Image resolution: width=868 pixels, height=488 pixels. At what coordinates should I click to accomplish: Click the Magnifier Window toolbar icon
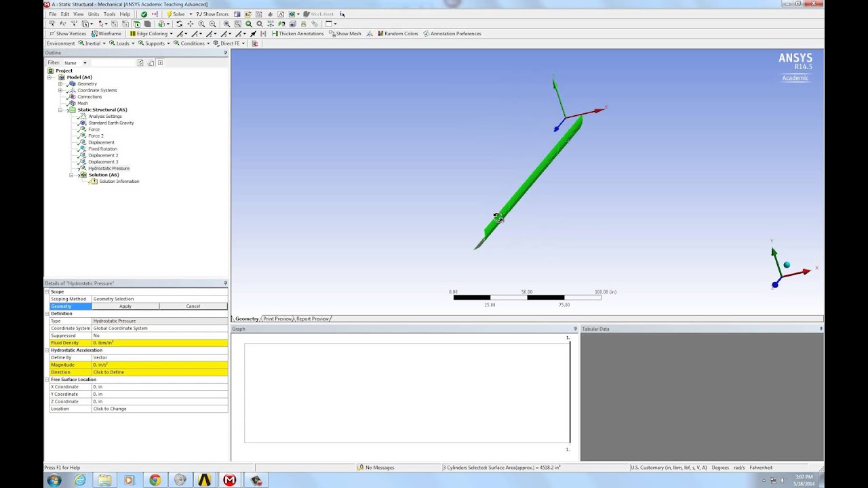click(237, 24)
